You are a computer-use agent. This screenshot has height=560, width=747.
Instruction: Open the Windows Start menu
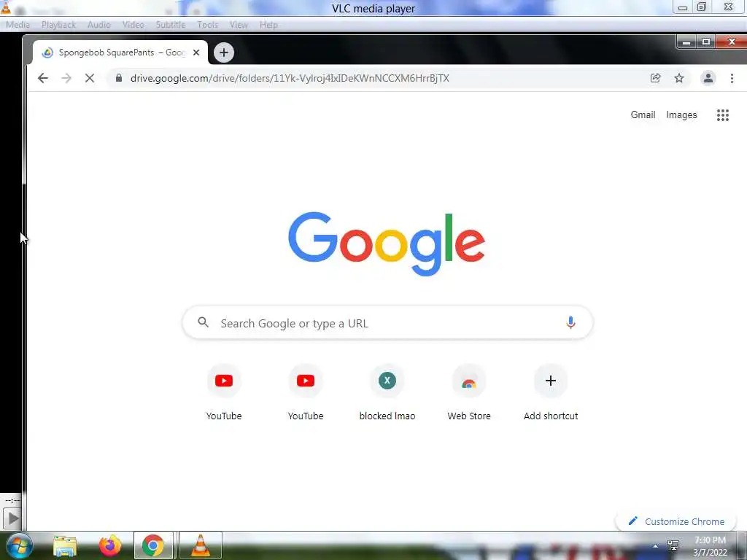coord(19,545)
